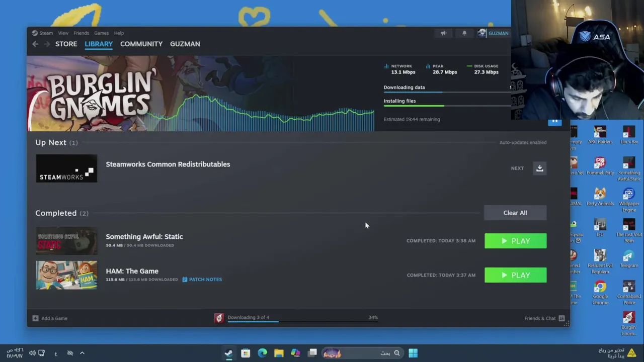Click the Auto-updates enabled text

pos(523,142)
